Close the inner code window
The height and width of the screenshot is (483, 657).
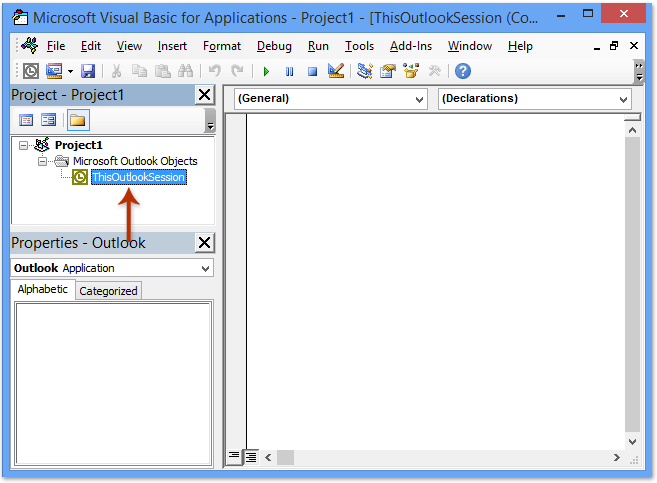pyautogui.click(x=634, y=45)
